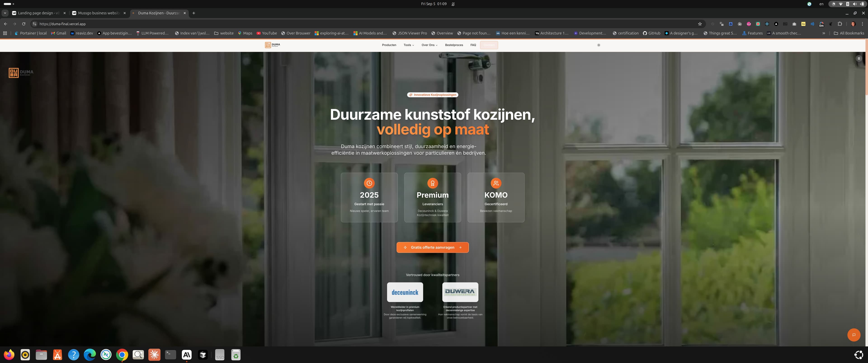Open the 0m timer gauge extension
This screenshot has width=868, height=363.
[x=821, y=24]
